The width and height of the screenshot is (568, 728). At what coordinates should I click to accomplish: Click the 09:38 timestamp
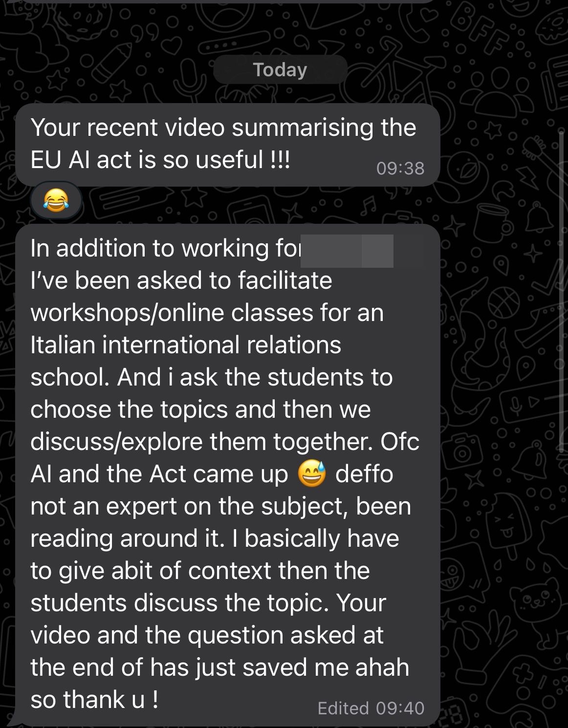[x=400, y=169]
